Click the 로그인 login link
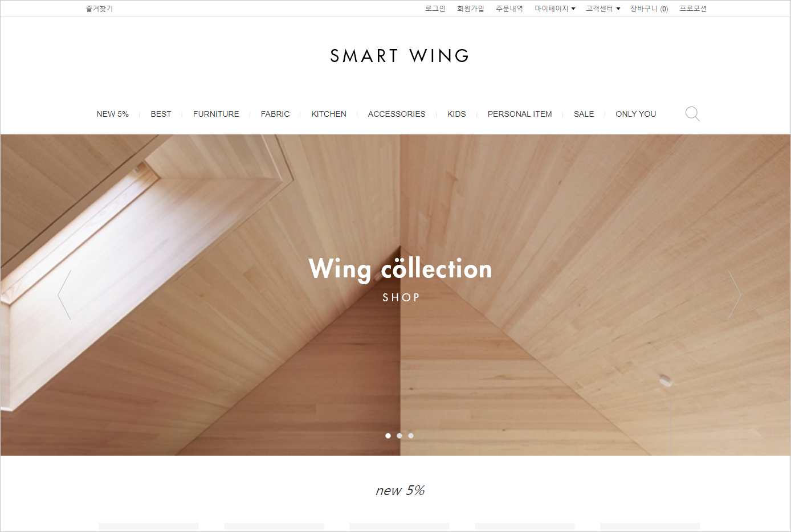This screenshot has width=791, height=532. click(x=435, y=9)
